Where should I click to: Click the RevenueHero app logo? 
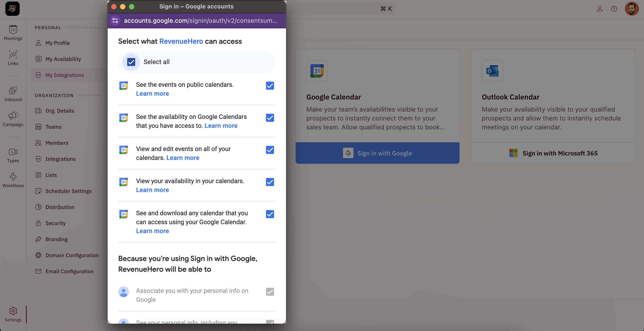(x=12, y=9)
